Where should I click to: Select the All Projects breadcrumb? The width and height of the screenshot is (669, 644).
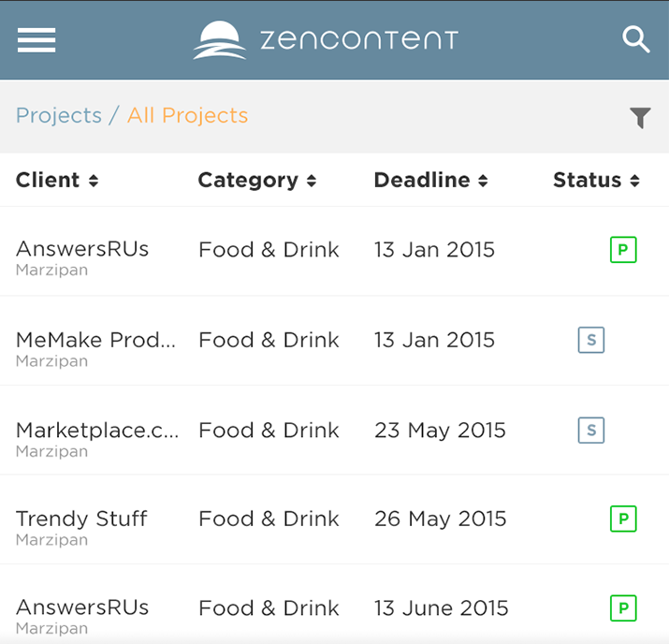[x=188, y=116]
